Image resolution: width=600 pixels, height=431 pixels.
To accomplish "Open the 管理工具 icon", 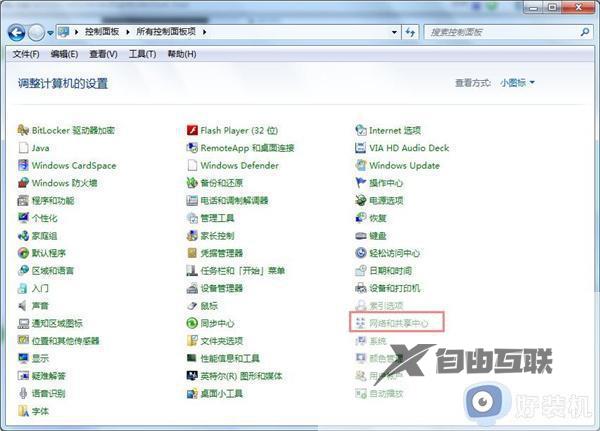I will [x=192, y=218].
